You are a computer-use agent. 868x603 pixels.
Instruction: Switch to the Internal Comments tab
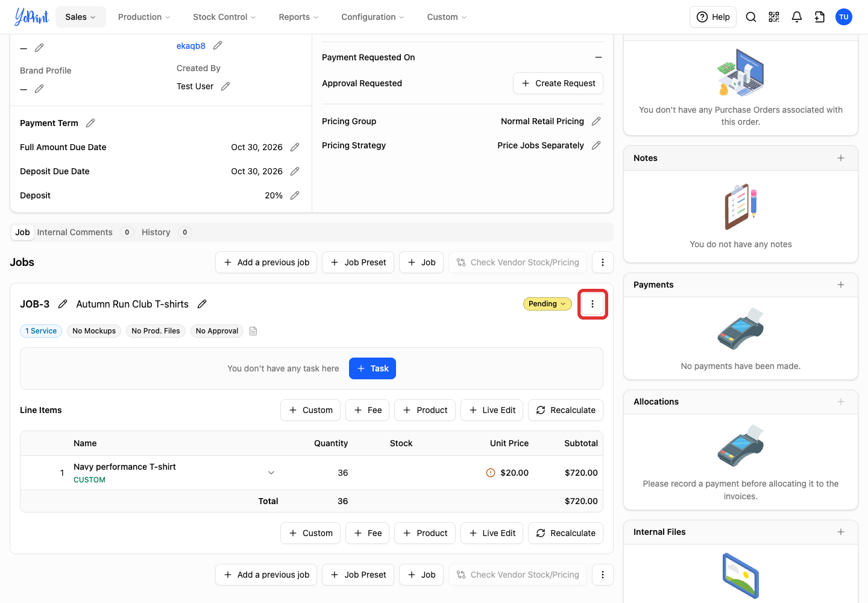(84, 232)
